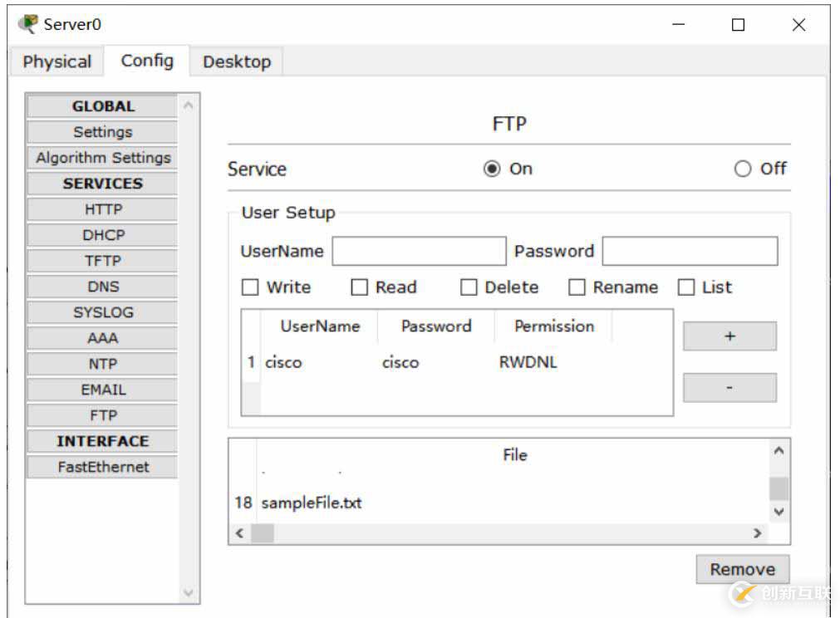Click the Server0 window icon
This screenshot has height=618, width=840.
pos(29,24)
